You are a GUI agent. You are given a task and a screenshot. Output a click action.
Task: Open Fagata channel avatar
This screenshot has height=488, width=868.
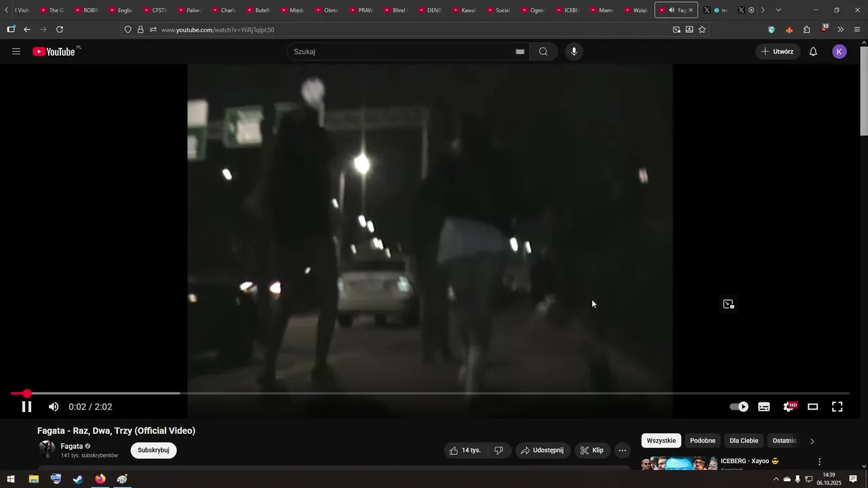point(47,450)
